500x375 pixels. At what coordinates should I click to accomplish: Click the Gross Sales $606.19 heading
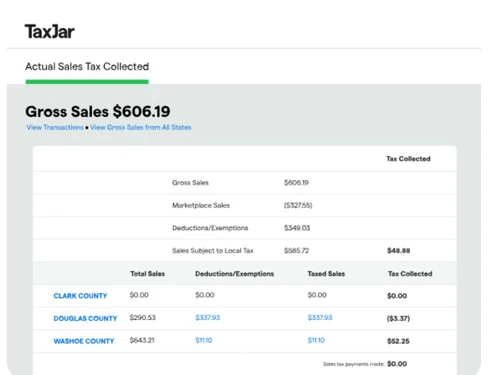98,111
